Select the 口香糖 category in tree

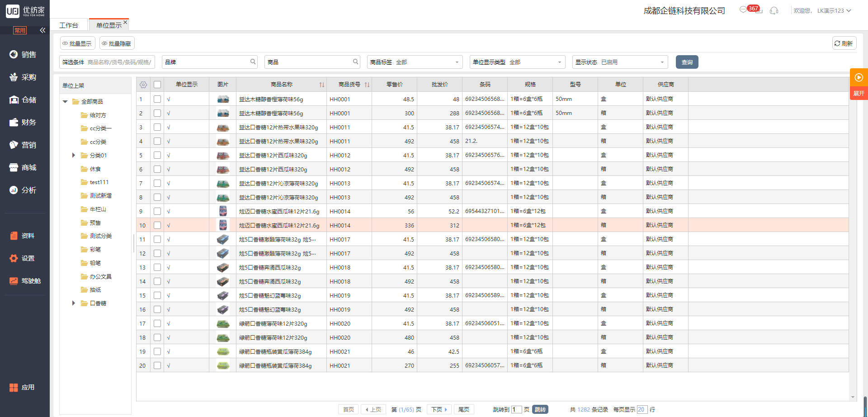click(x=98, y=303)
